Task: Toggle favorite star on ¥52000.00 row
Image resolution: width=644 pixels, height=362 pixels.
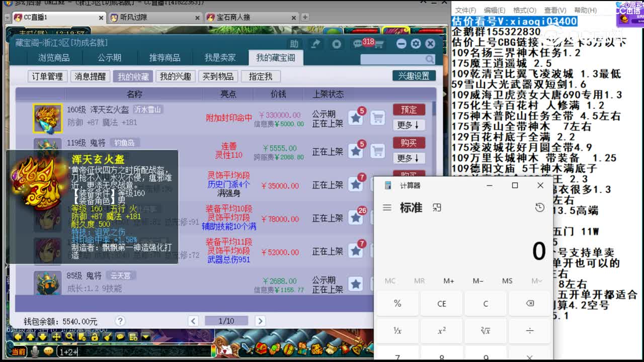Action: pyautogui.click(x=356, y=251)
